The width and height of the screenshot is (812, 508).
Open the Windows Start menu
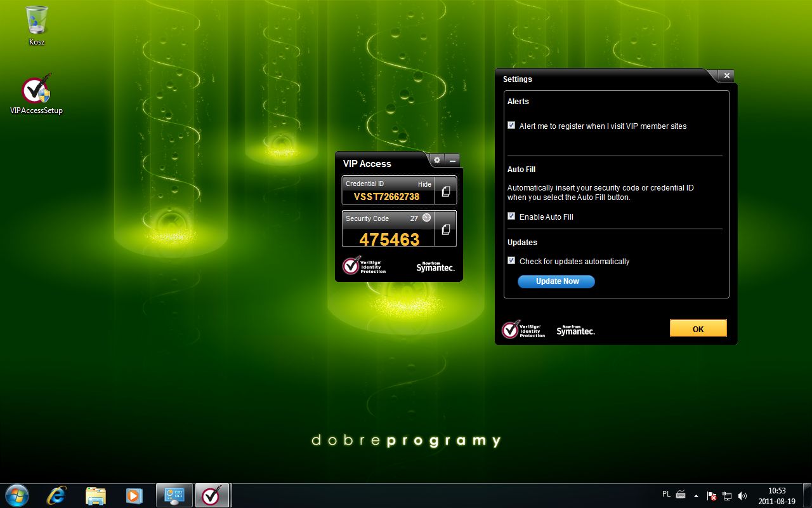[17, 495]
